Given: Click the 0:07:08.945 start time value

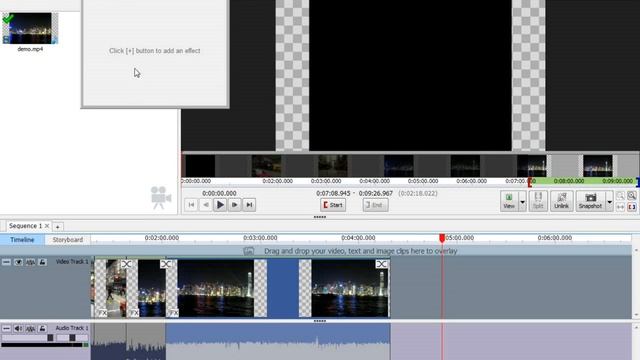Looking at the screenshot, I should [x=333, y=193].
